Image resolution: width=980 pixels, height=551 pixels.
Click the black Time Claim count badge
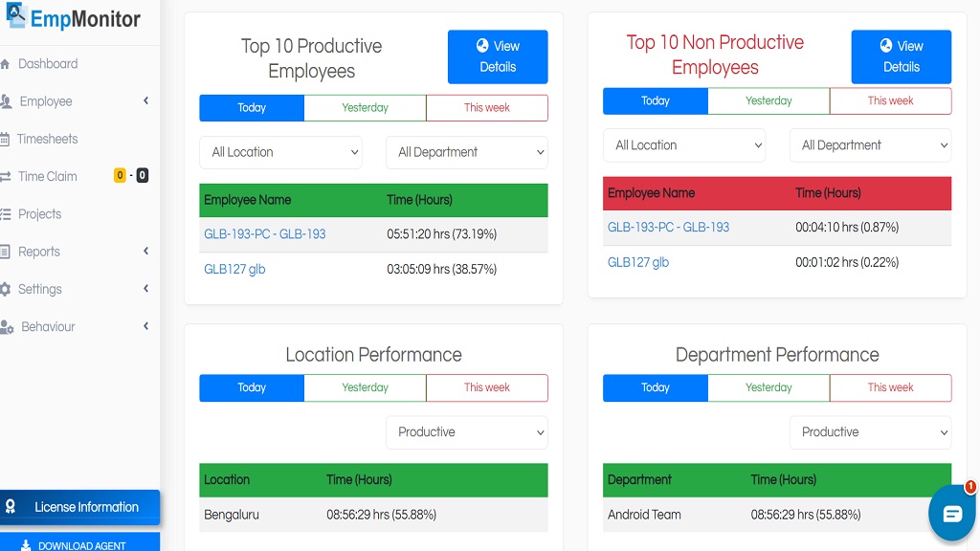tap(143, 176)
